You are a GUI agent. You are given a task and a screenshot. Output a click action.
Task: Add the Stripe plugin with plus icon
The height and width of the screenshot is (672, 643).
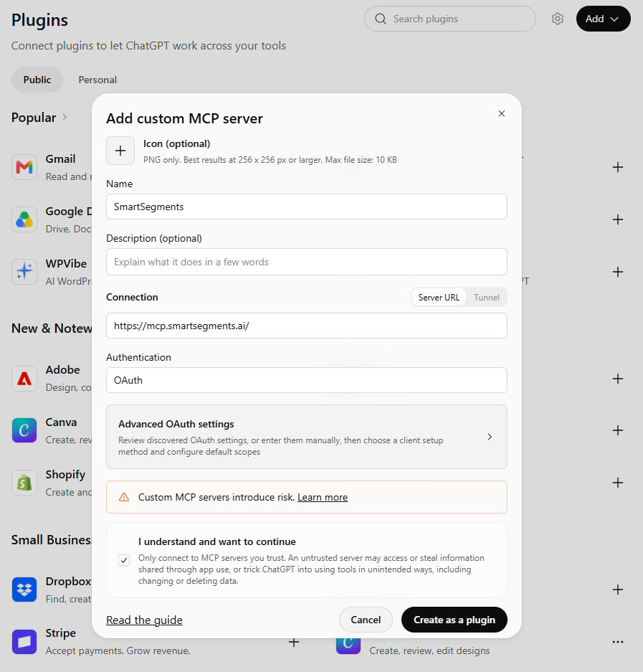pos(294,642)
